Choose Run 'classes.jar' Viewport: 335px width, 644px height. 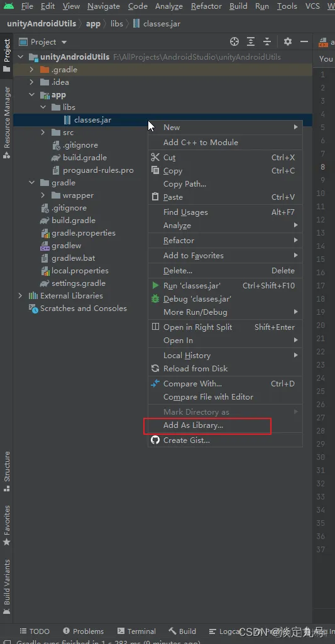pyautogui.click(x=225, y=285)
